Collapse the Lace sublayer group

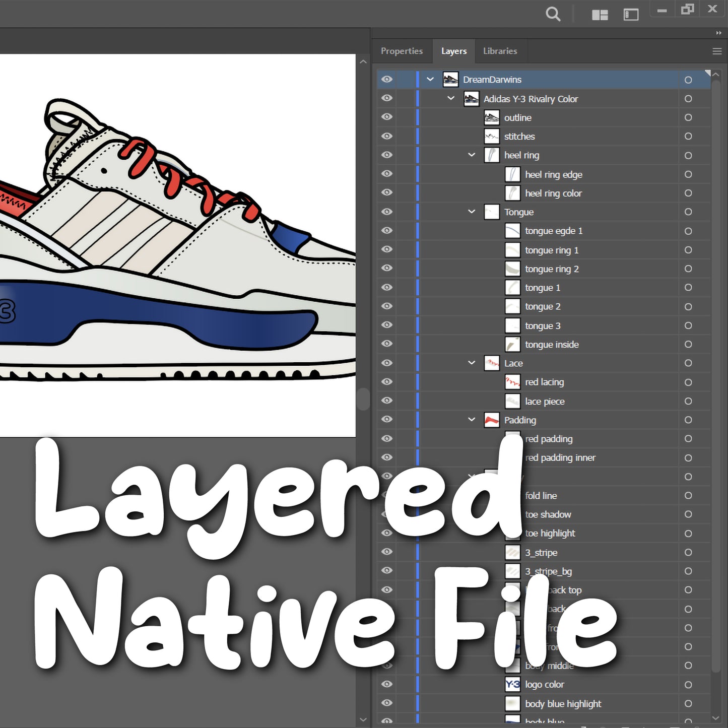pyautogui.click(x=472, y=363)
